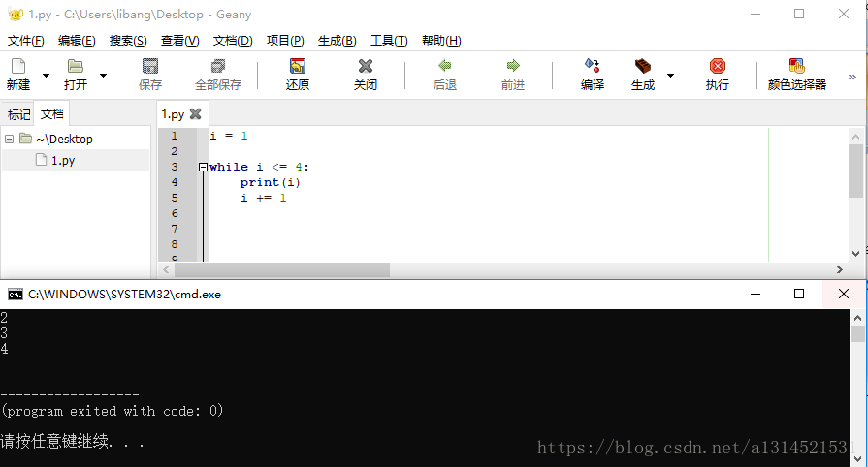This screenshot has height=467, width=868.
Task: Select the ~\Desktop folder in sidebar
Action: point(64,139)
